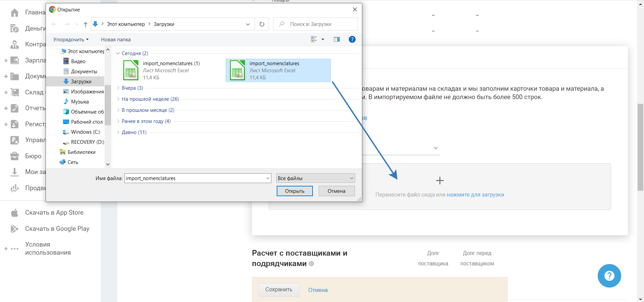Open the Изображения folder
This screenshot has width=644, height=302.
pos(84,92)
